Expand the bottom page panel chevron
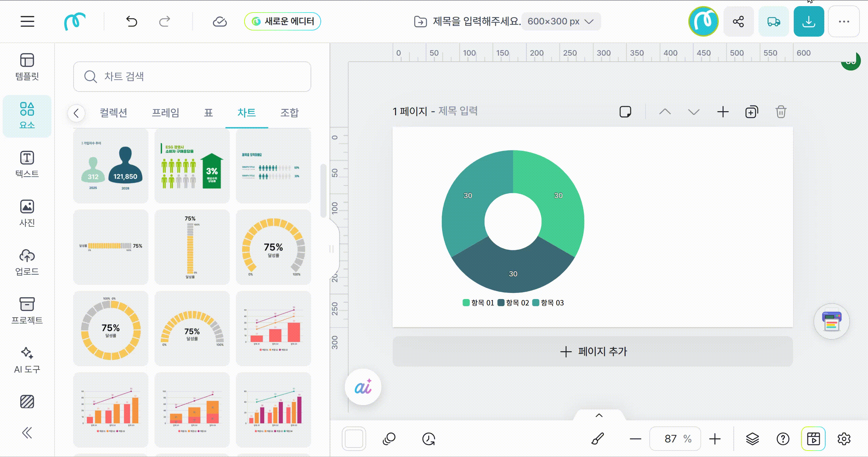Screen dimensions: 868x457 [599, 415]
